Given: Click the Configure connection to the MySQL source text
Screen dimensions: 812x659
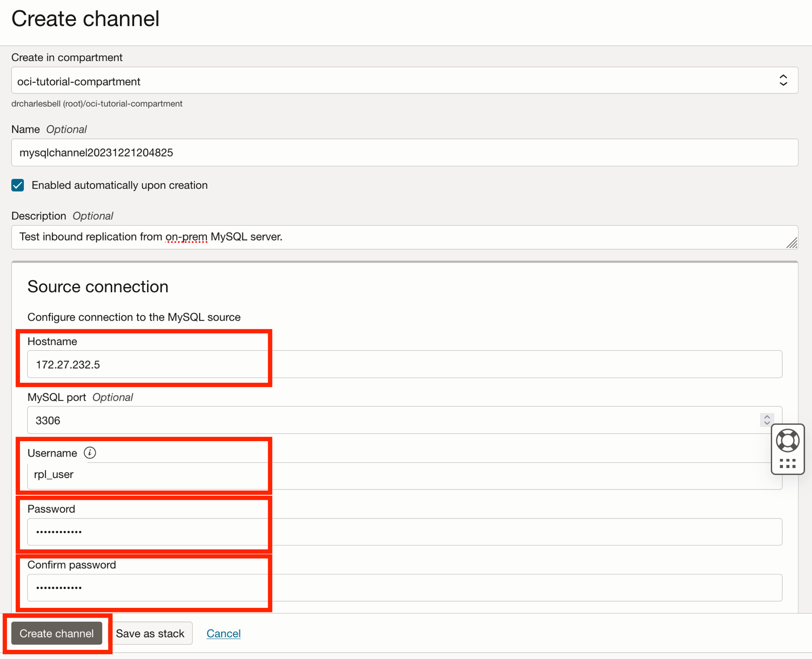Looking at the screenshot, I should click(x=134, y=317).
